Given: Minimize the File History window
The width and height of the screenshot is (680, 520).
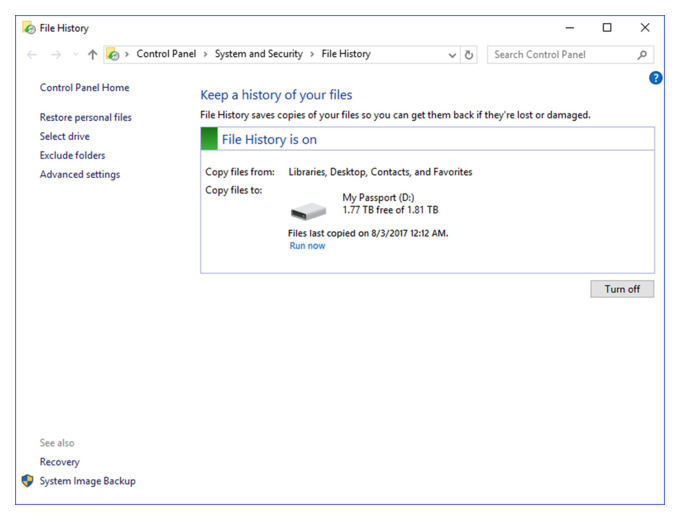Looking at the screenshot, I should coord(570,28).
